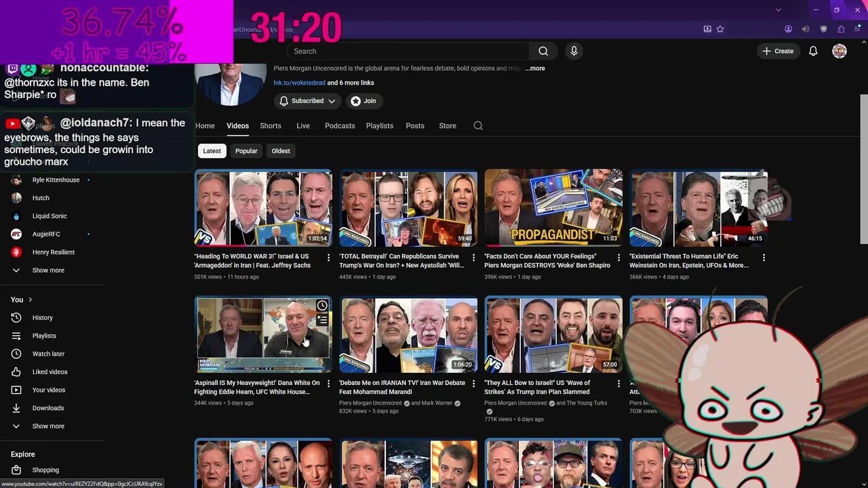This screenshot has height=488, width=868.
Task: Open YouTube notifications bell
Action: click(813, 51)
